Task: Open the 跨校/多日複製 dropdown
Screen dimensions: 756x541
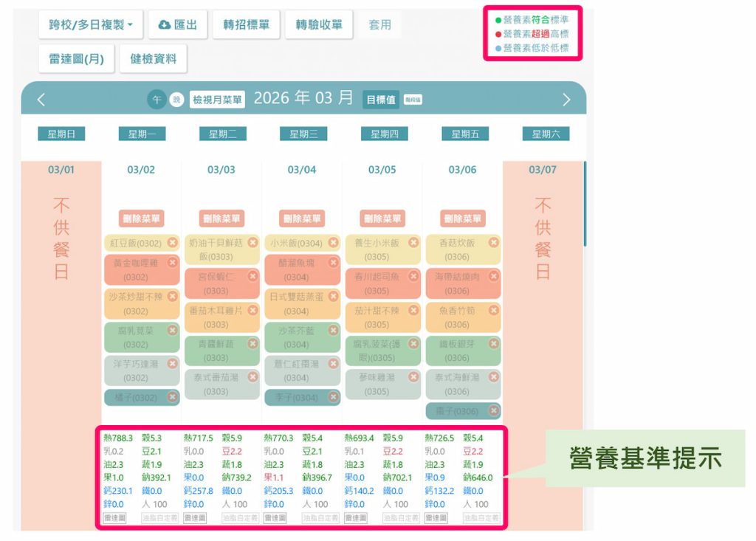Action: [x=92, y=24]
